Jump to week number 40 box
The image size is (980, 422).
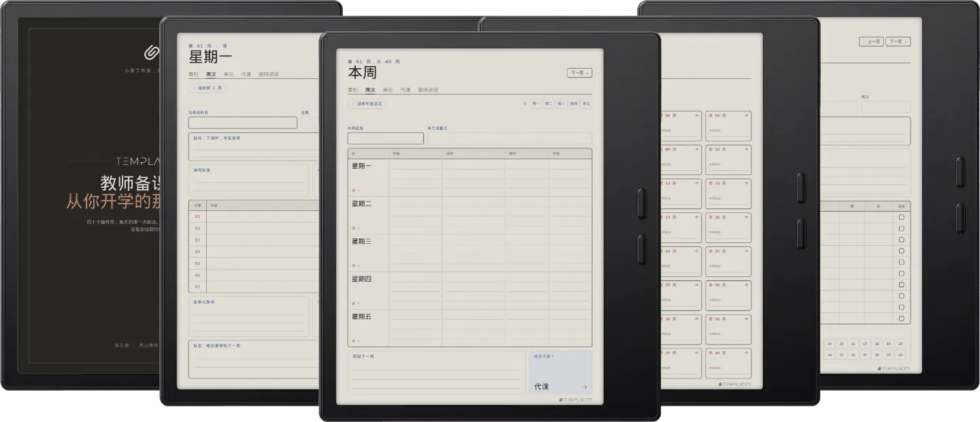point(900,355)
